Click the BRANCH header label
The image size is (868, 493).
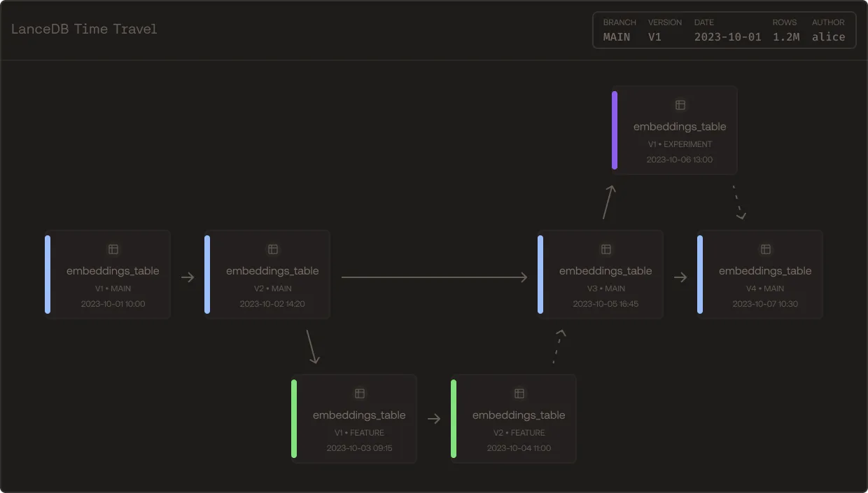619,22
